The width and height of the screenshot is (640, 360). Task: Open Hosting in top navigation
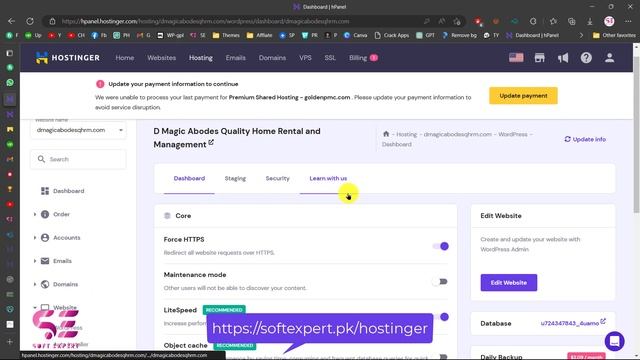tap(200, 58)
